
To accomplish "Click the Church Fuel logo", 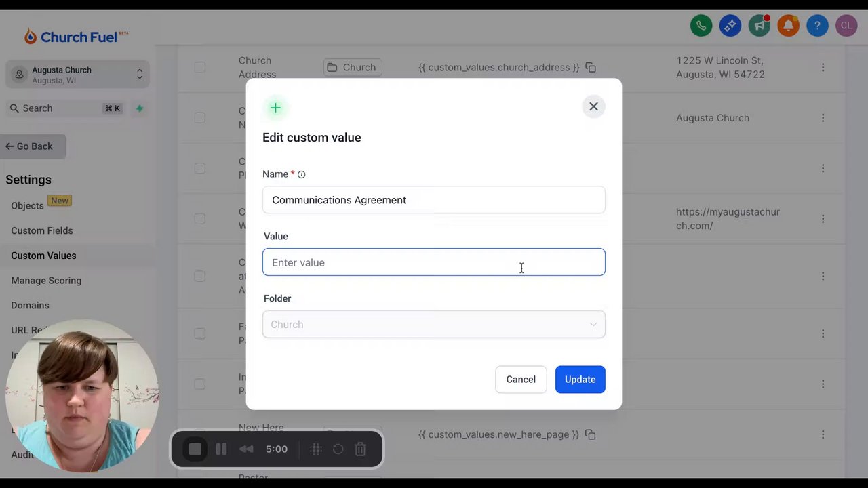I will point(76,37).
